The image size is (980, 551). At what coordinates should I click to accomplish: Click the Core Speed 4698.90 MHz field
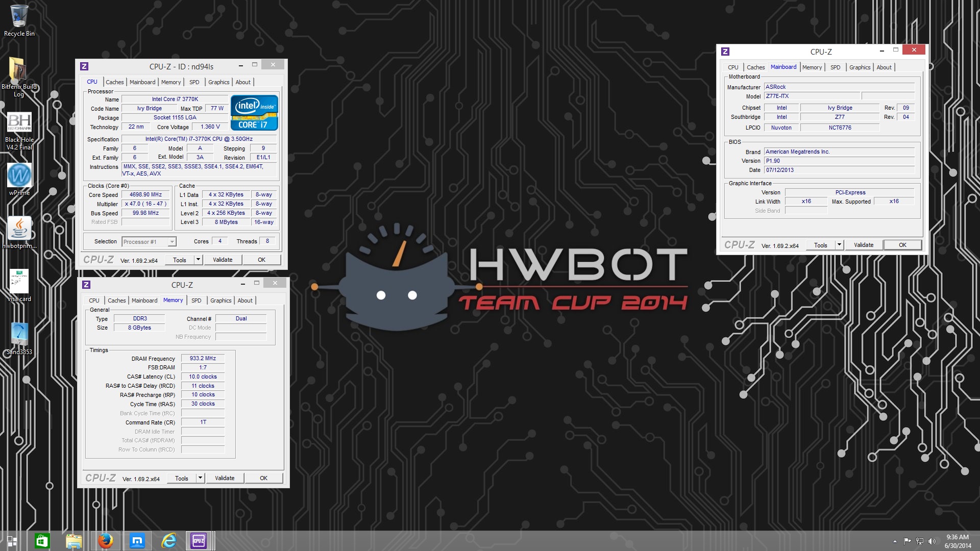click(x=145, y=194)
